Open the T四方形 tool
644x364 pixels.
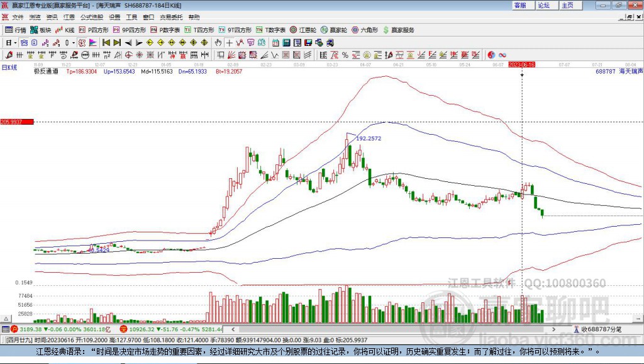(199, 30)
